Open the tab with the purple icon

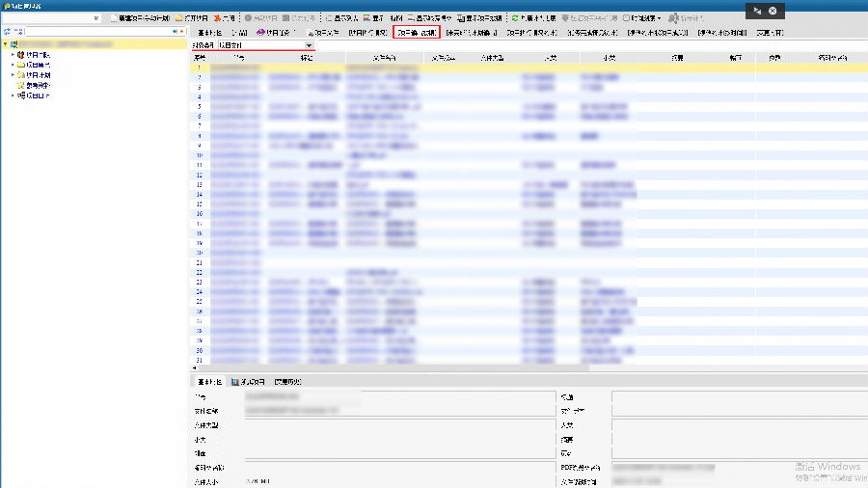276,33
